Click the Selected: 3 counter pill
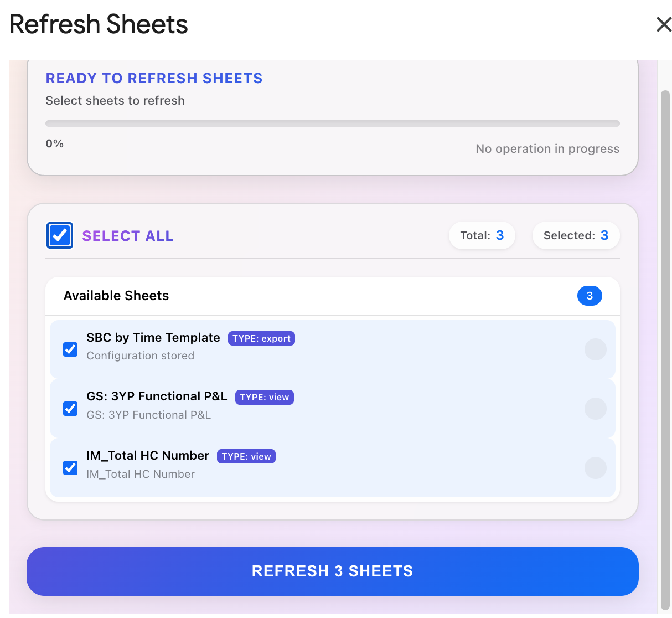 point(576,235)
